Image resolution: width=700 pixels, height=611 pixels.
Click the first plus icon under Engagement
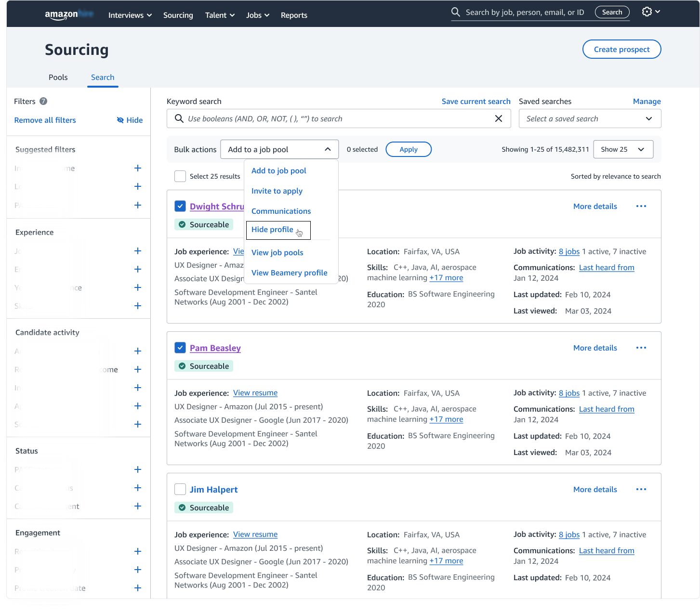point(138,551)
